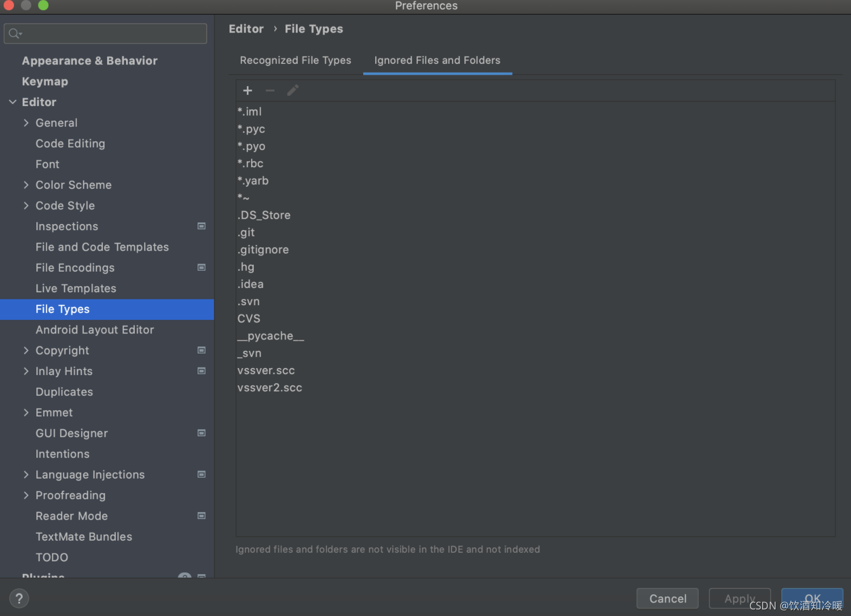Click project-level icon next to Inspections
Image resolution: width=851 pixels, height=616 pixels.
[x=201, y=226]
